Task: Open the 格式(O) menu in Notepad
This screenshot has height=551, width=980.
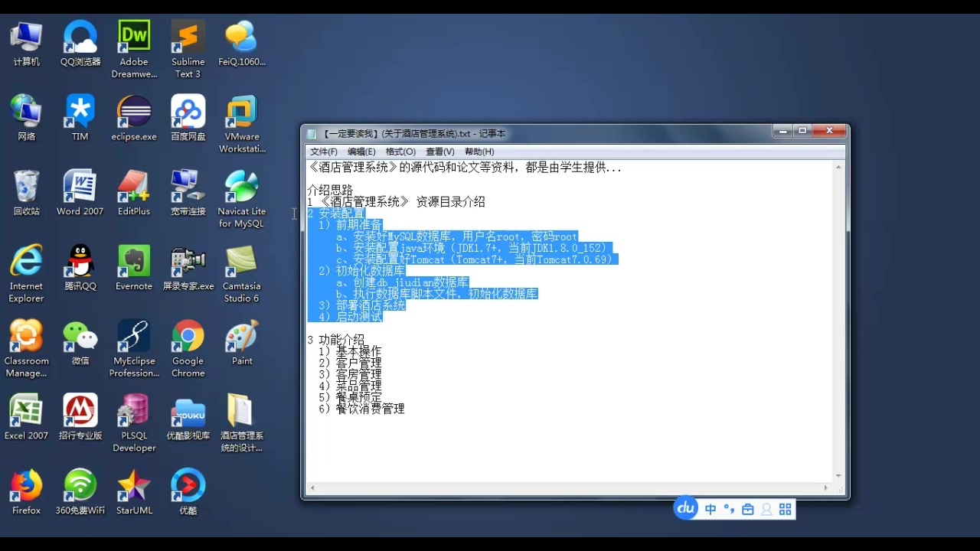Action: pos(400,151)
